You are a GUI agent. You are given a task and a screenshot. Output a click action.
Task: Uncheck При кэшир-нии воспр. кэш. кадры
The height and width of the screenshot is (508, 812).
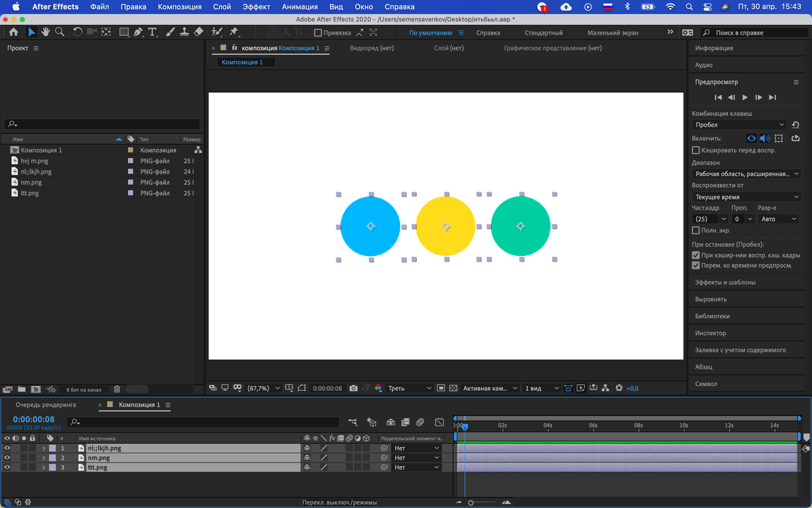pos(696,255)
